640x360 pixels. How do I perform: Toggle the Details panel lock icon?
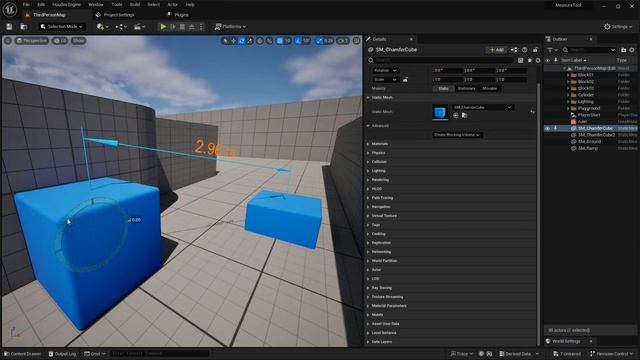click(x=535, y=50)
